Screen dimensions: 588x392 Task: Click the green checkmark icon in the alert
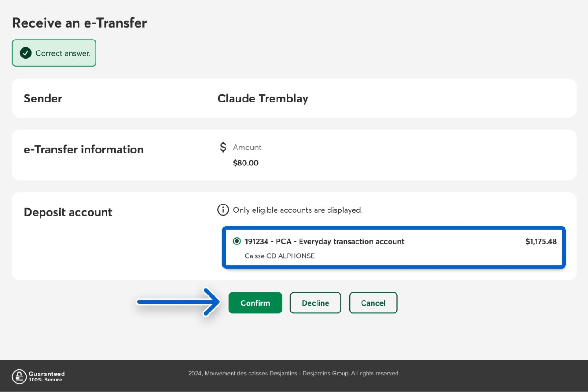[x=26, y=53]
